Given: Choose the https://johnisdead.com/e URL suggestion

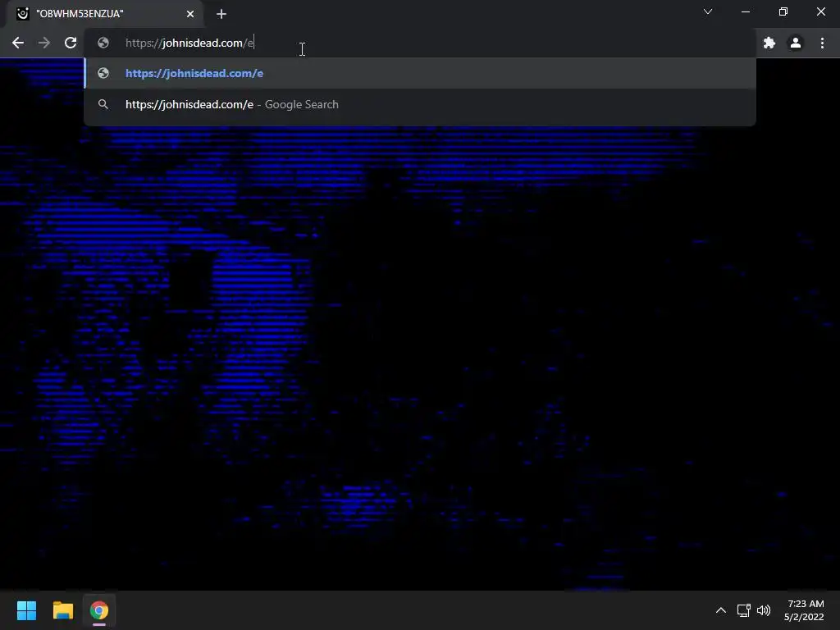Looking at the screenshot, I should (420, 73).
